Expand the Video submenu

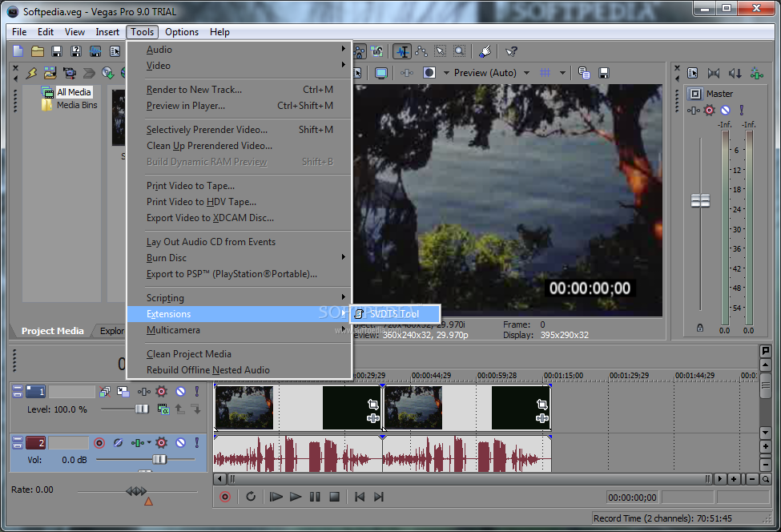coord(239,66)
